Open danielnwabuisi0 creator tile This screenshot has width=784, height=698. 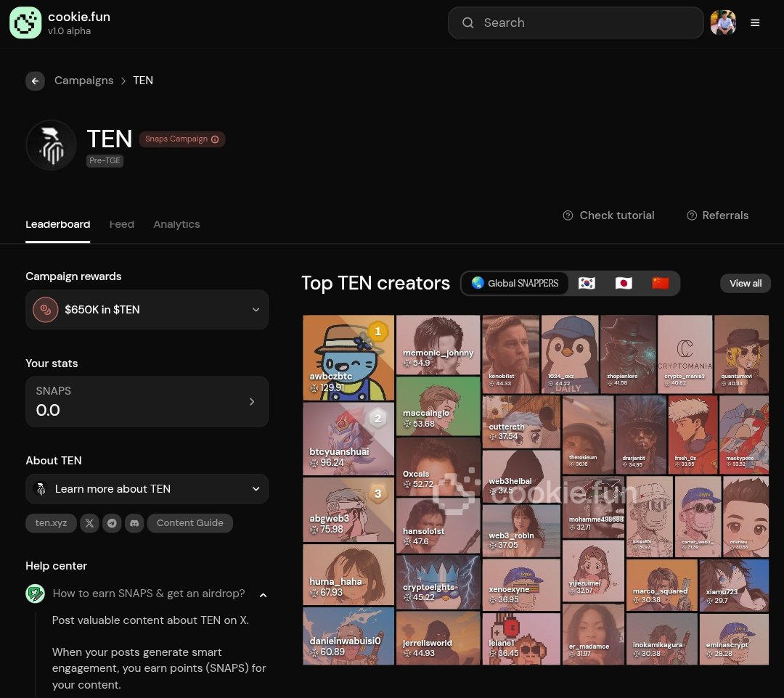click(348, 636)
